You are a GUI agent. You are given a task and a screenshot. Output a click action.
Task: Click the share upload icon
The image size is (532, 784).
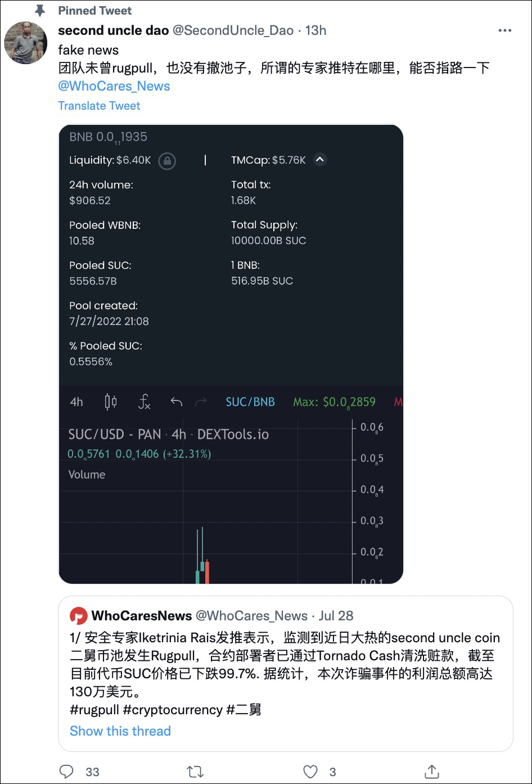431,771
